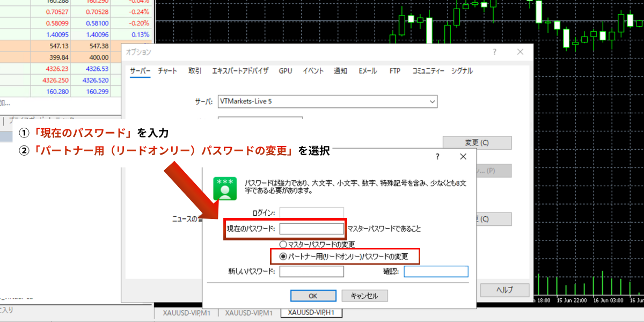This screenshot has height=322, width=644.
Task: Click the password dialog help question mark
Action: click(437, 157)
